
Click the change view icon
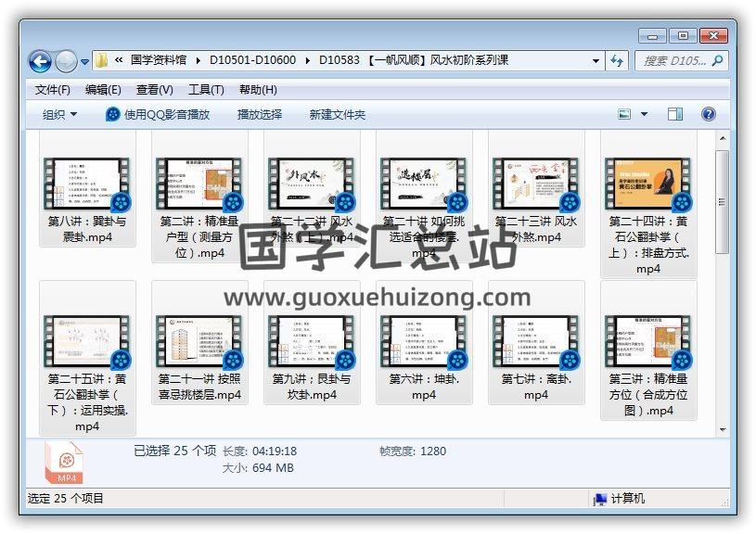click(625, 114)
